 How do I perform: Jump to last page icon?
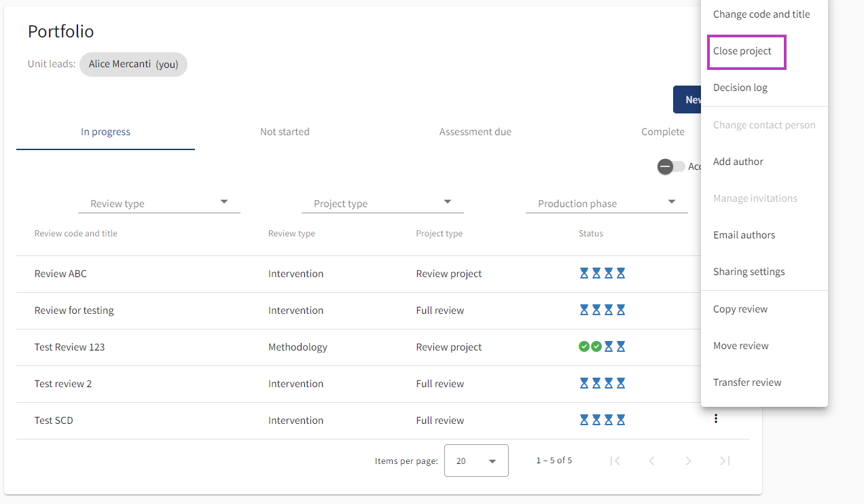[725, 461]
